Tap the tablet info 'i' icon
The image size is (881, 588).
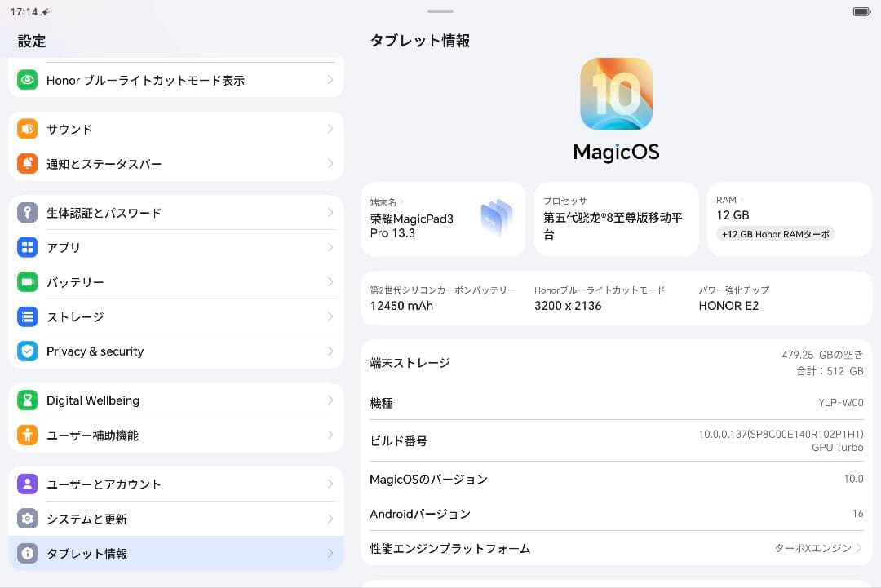[27, 553]
